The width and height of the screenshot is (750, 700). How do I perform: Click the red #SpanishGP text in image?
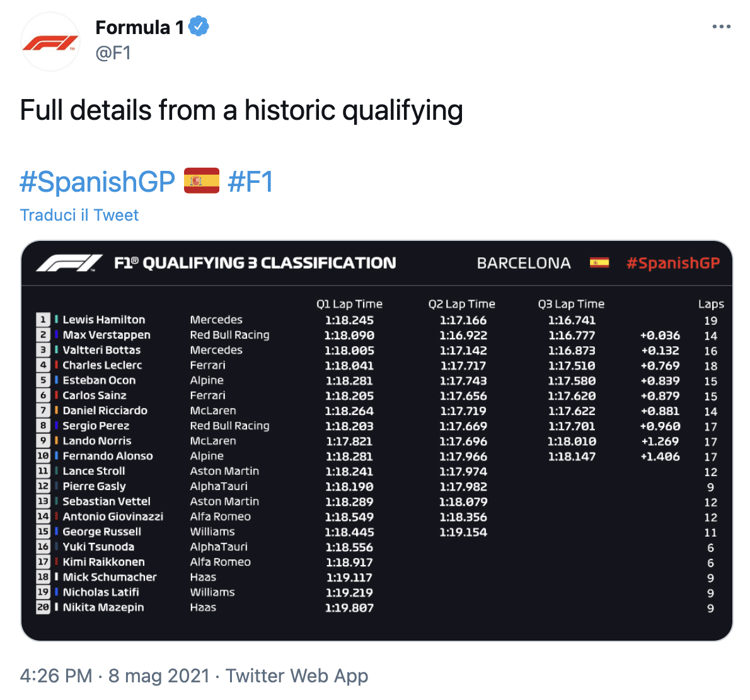(673, 263)
